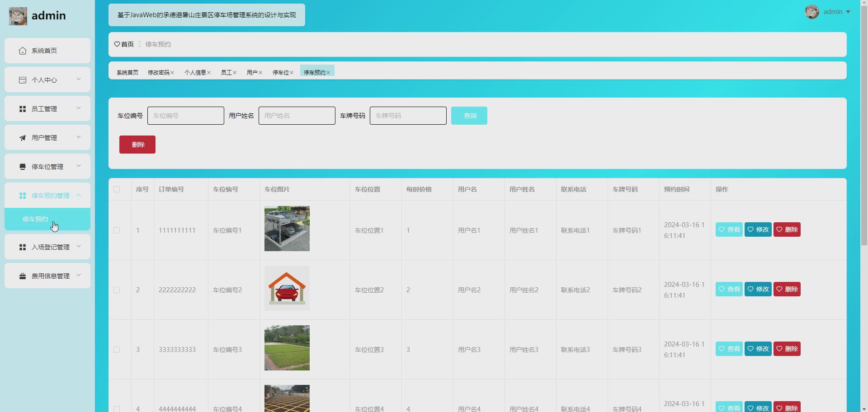
Task: Close the 停车位 tab
Action: coord(292,73)
